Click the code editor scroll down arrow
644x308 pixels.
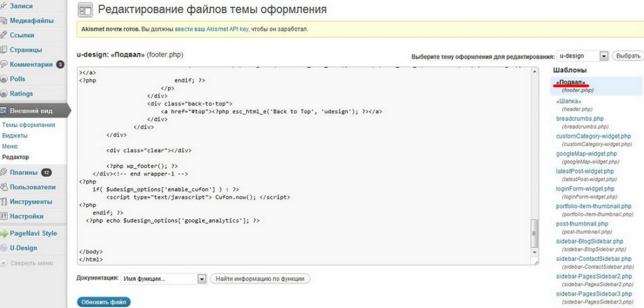tap(535, 252)
